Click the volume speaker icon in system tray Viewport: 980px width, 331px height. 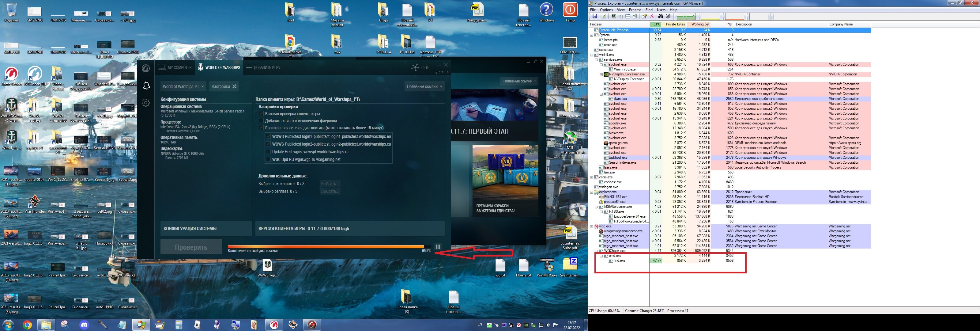[548, 325]
